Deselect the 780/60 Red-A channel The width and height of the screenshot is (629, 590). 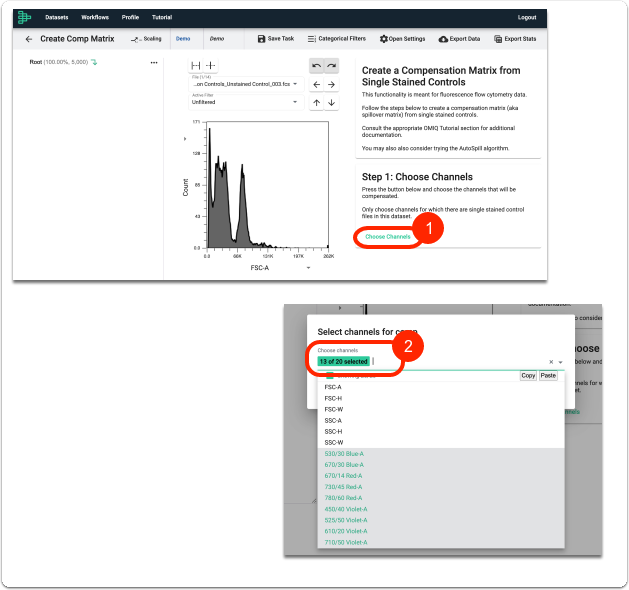point(441,498)
